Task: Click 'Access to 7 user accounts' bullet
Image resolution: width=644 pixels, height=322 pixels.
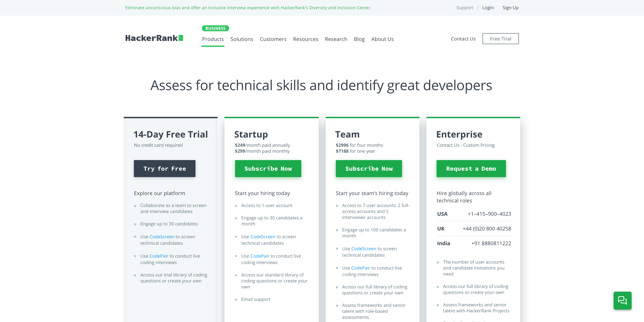Action: (x=376, y=211)
